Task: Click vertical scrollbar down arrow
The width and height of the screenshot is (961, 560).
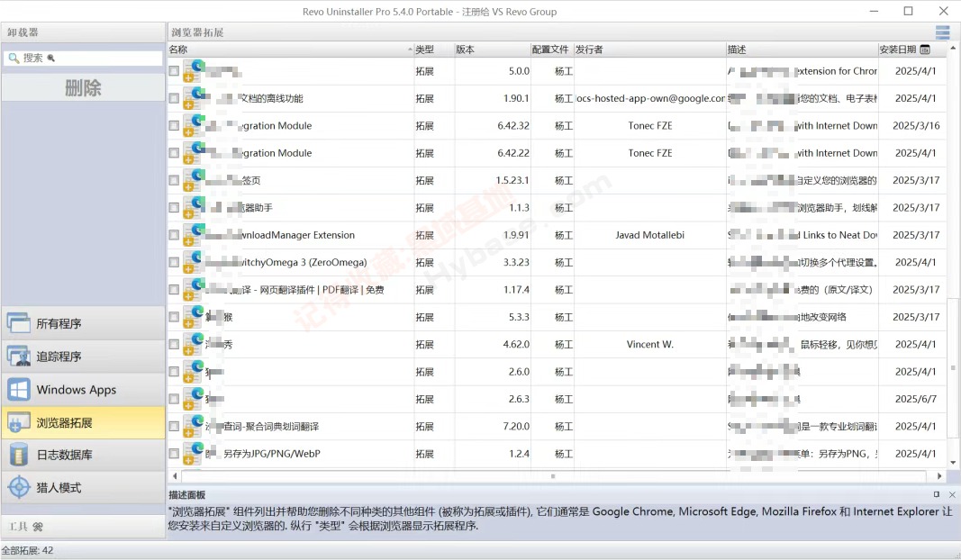Action: pyautogui.click(x=952, y=463)
